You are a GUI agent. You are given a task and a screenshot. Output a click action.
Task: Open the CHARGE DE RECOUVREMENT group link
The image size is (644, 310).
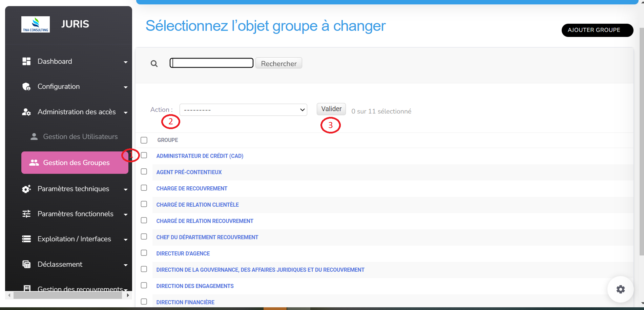point(192,188)
